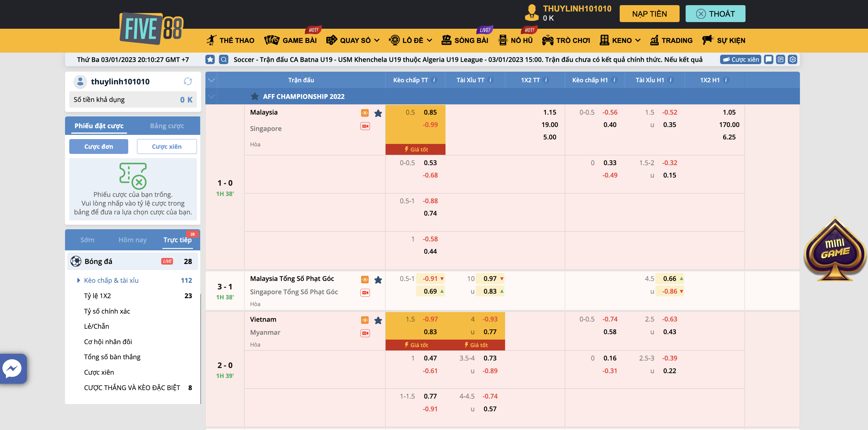
Task: Click the refresh balance icon beside thuylinh101010
Action: click(188, 82)
